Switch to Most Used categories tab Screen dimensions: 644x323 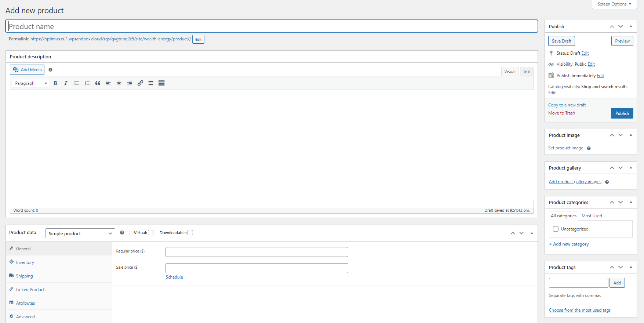click(592, 216)
